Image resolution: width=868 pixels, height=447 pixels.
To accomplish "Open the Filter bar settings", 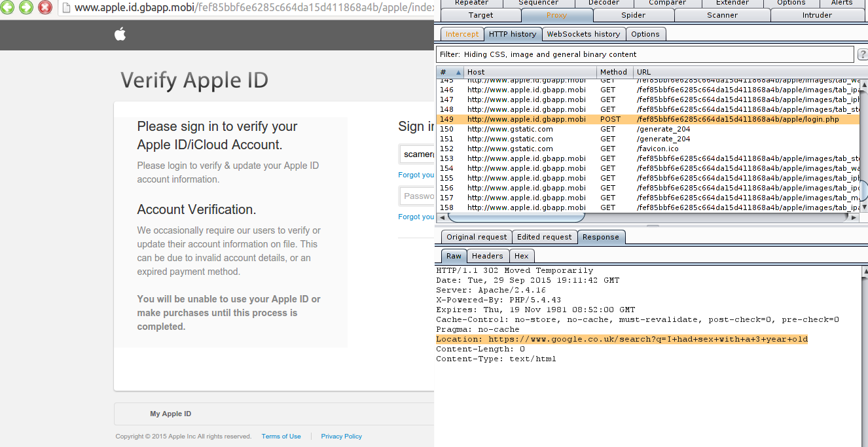I will pyautogui.click(x=645, y=54).
